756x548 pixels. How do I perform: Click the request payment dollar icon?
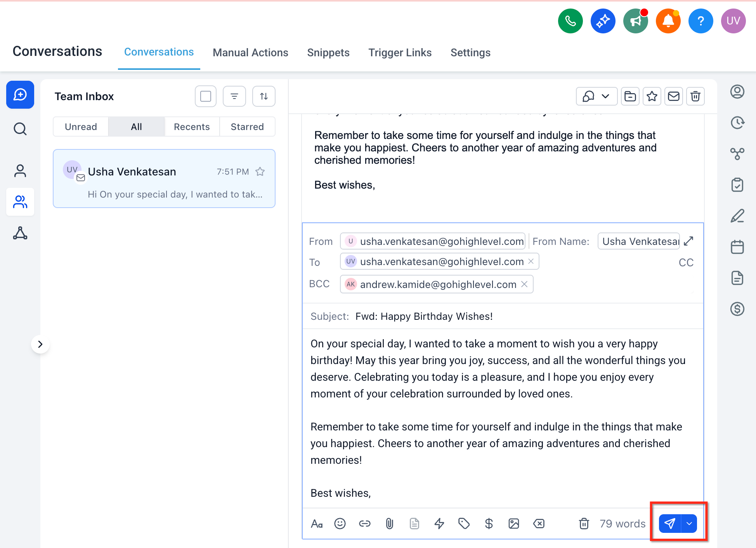click(x=489, y=524)
